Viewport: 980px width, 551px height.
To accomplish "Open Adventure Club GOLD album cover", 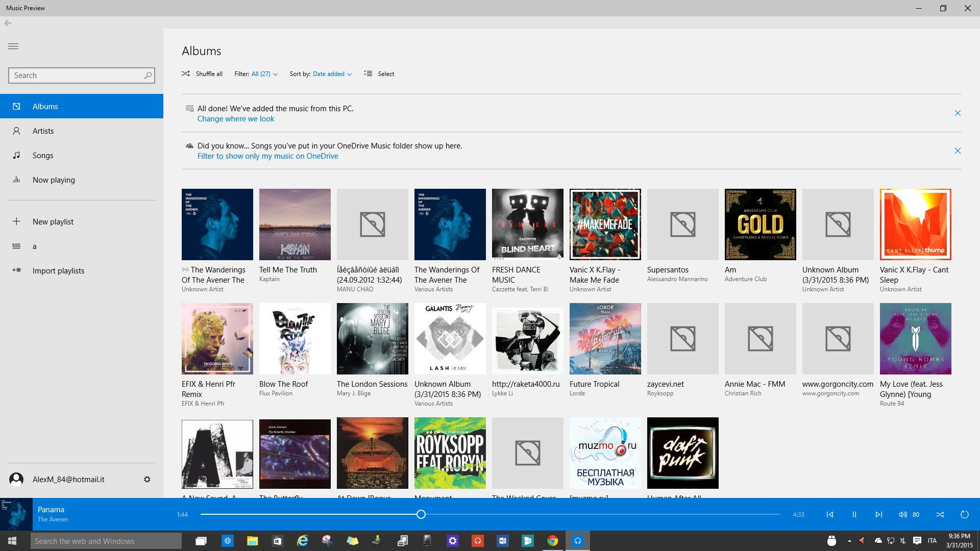I will tap(761, 224).
